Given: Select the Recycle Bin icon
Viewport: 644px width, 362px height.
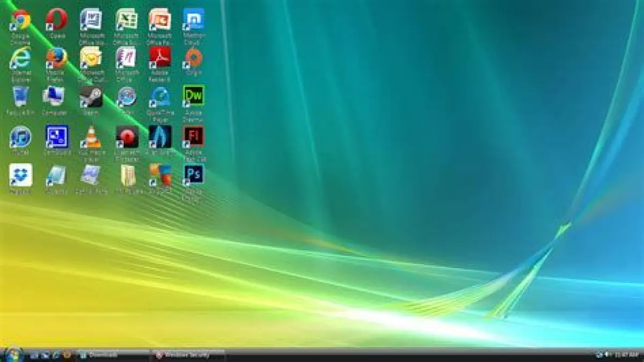Looking at the screenshot, I should pos(21,97).
